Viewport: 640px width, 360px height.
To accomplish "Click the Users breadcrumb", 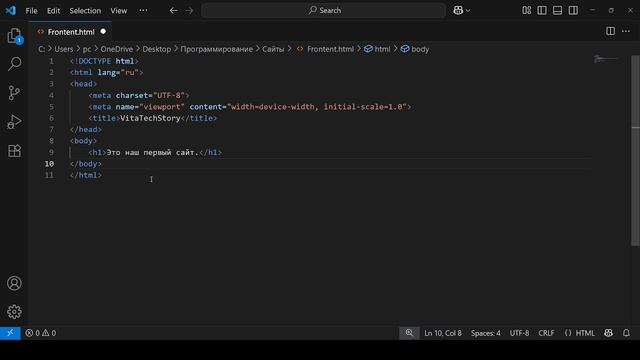I will [x=64, y=49].
